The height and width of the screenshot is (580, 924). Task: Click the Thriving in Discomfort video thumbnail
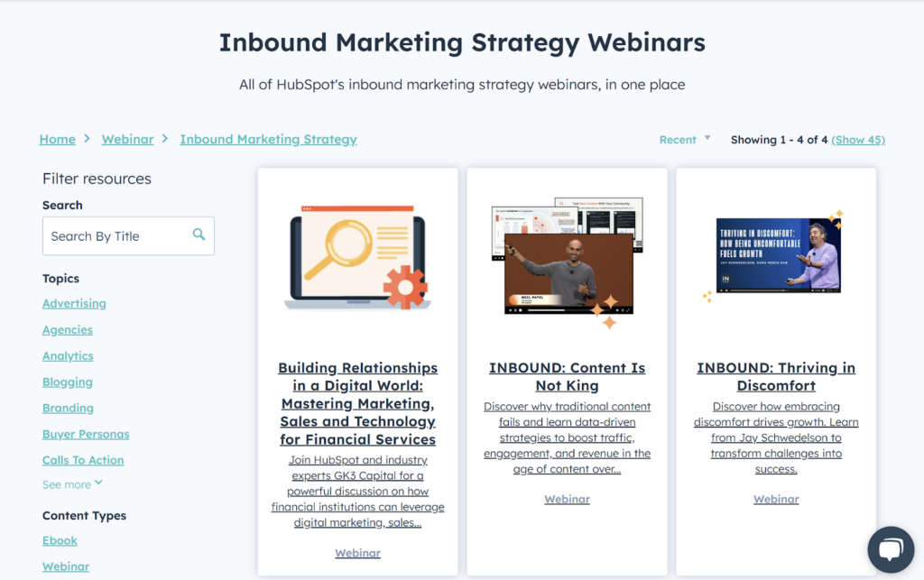778,255
